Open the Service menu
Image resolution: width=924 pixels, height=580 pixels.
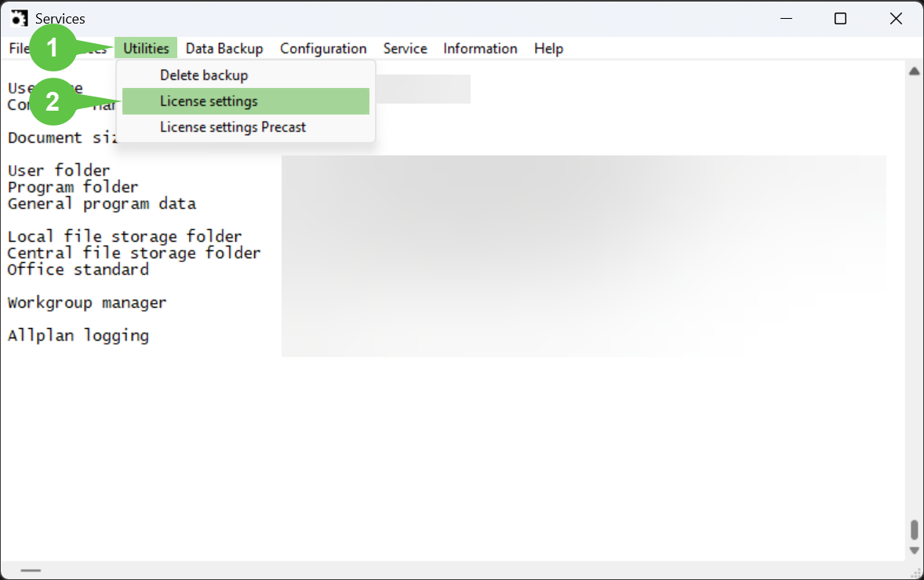tap(405, 49)
